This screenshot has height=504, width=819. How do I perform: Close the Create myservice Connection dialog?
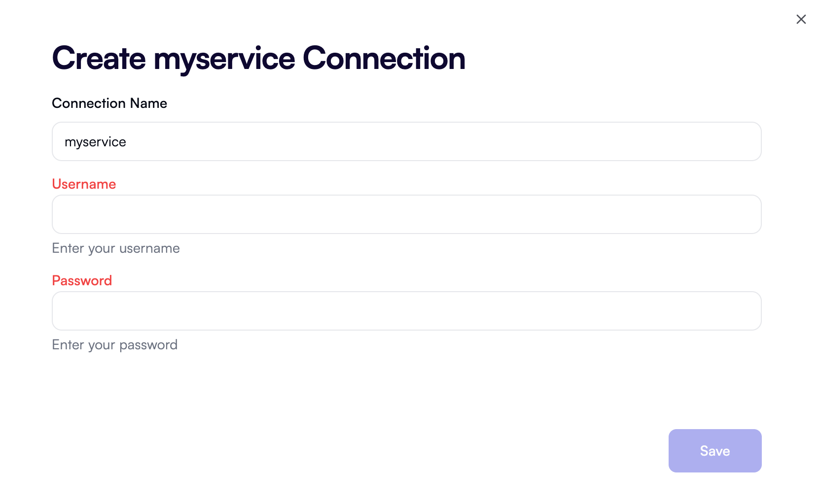801,19
